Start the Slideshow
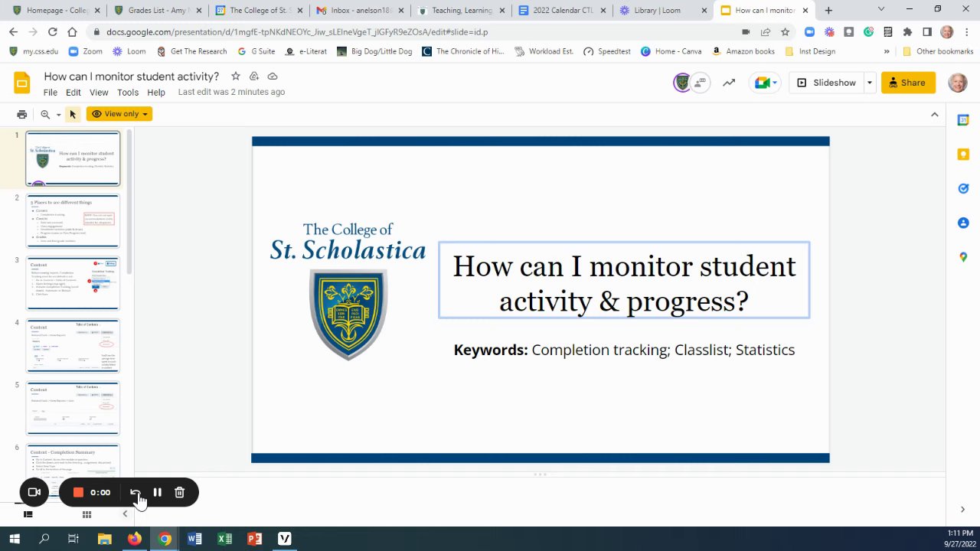Viewport: 980px width, 551px height. pyautogui.click(x=826, y=83)
